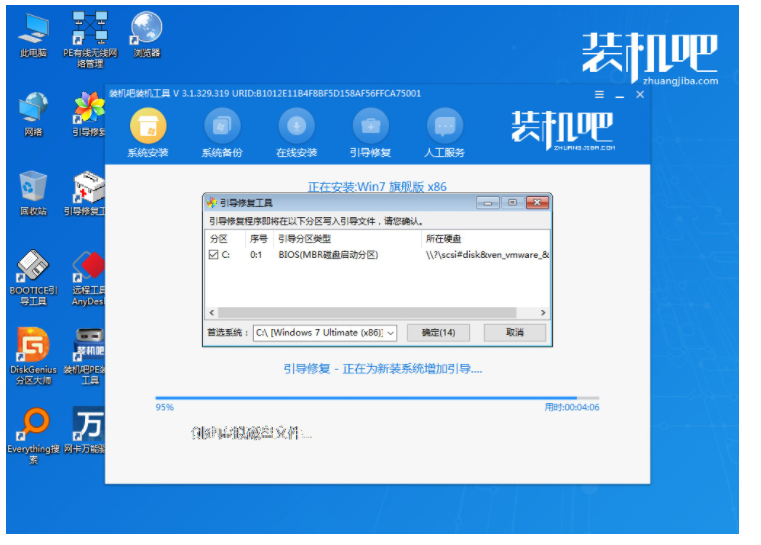Select the BIOS(MBR磁盘启动分区) cell
The width and height of the screenshot is (761, 545).
[328, 255]
